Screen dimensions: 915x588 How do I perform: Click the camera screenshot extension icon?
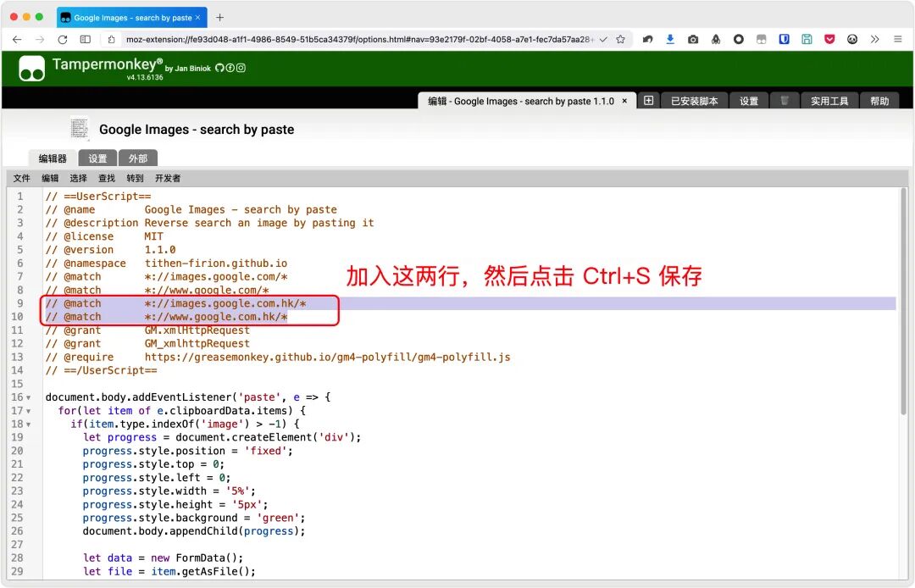pyautogui.click(x=693, y=40)
